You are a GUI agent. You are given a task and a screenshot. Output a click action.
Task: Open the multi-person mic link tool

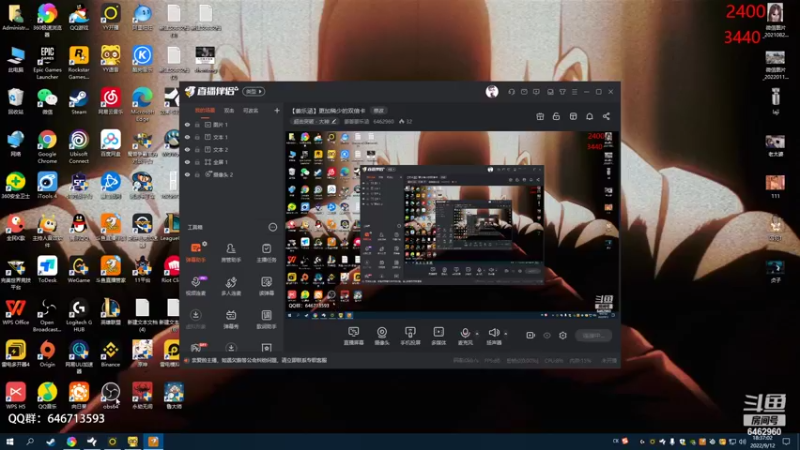(231, 286)
